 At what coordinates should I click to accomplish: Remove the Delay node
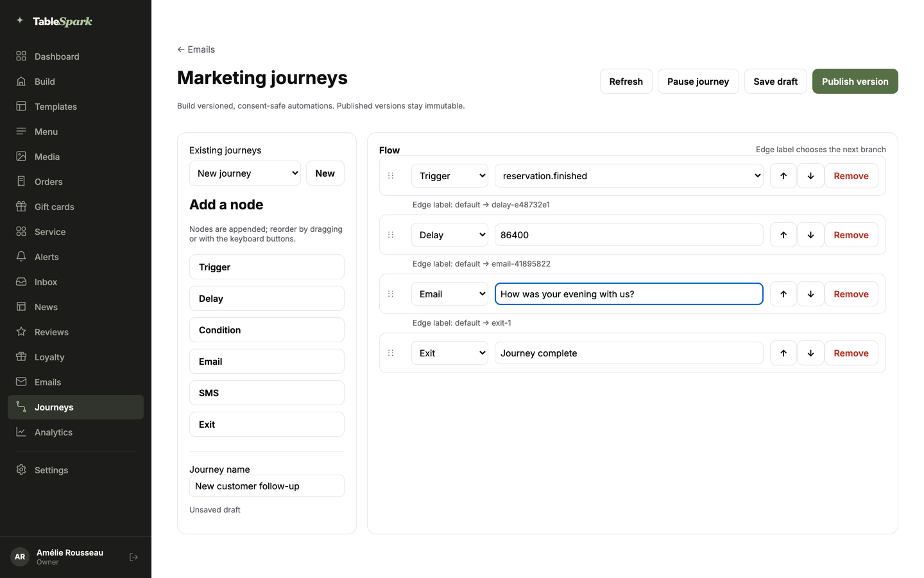pos(851,235)
